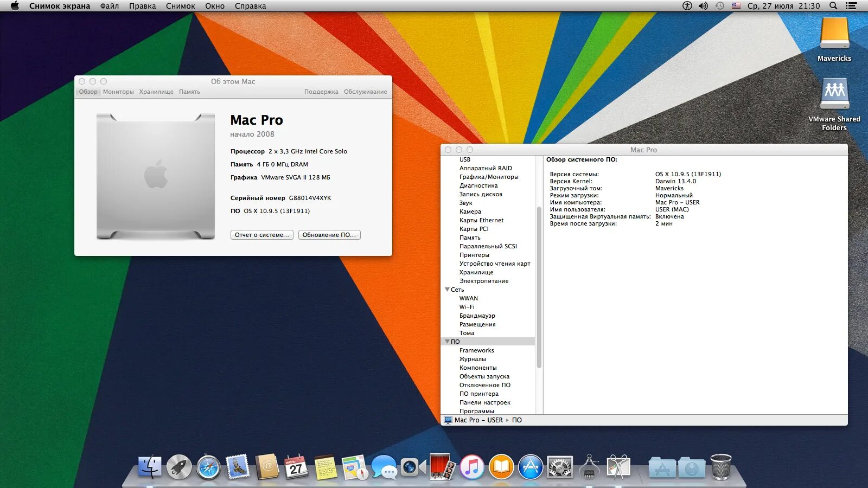Open the Снимок menu

181,6
